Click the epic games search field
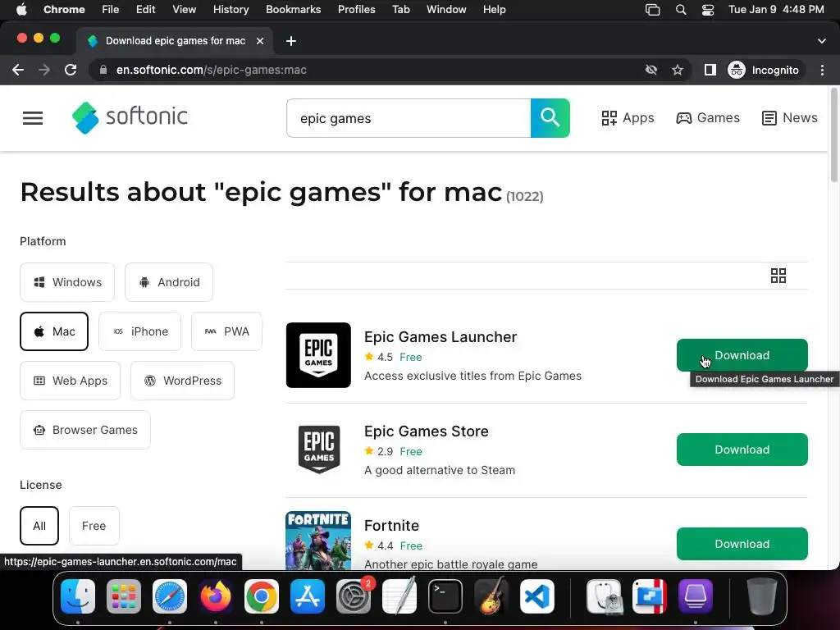 point(409,118)
